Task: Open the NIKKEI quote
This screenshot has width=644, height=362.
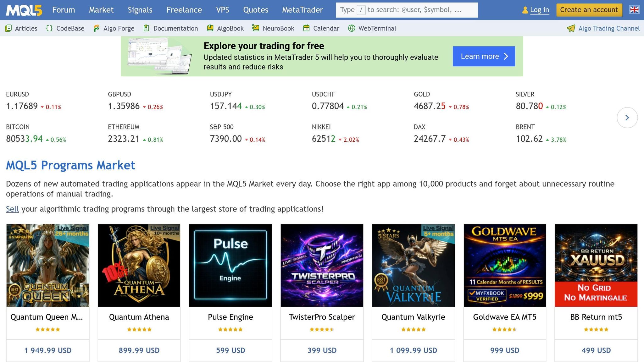Action: click(x=336, y=134)
